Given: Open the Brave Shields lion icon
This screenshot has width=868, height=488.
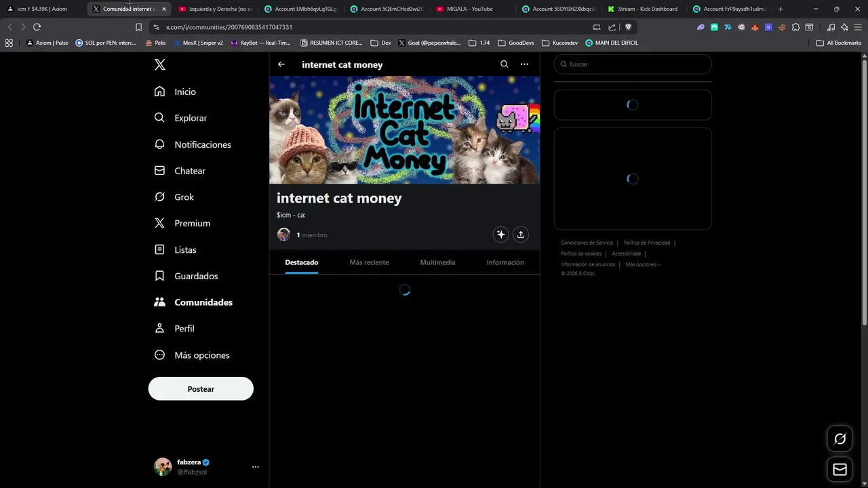Looking at the screenshot, I should pyautogui.click(x=628, y=27).
